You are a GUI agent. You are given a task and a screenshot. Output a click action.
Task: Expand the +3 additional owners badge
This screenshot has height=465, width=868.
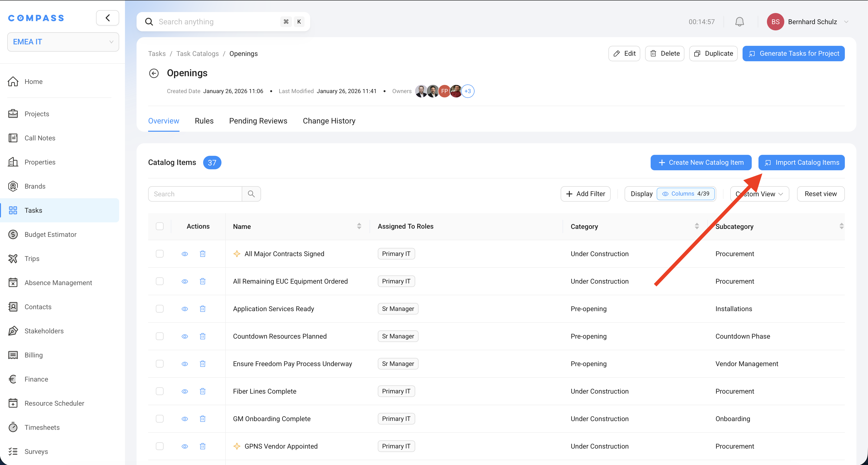(x=468, y=91)
